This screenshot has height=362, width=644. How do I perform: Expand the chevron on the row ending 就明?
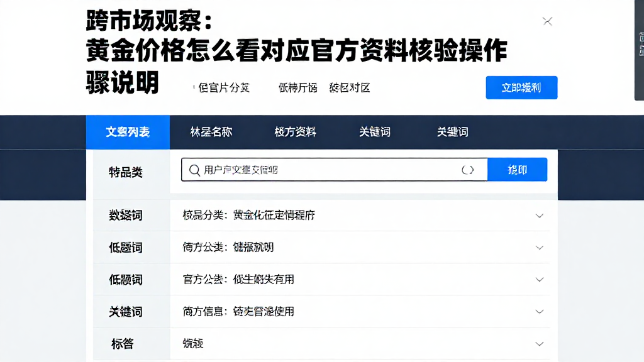(x=539, y=248)
